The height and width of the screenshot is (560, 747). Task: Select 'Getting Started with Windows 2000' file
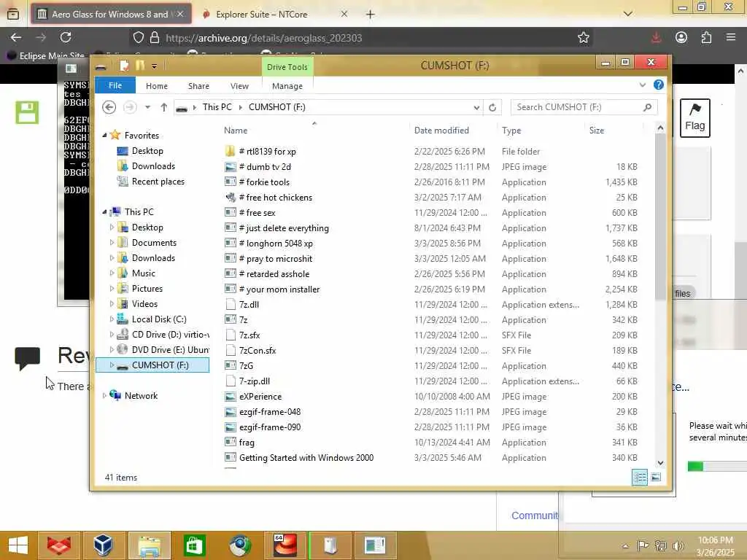(306, 458)
